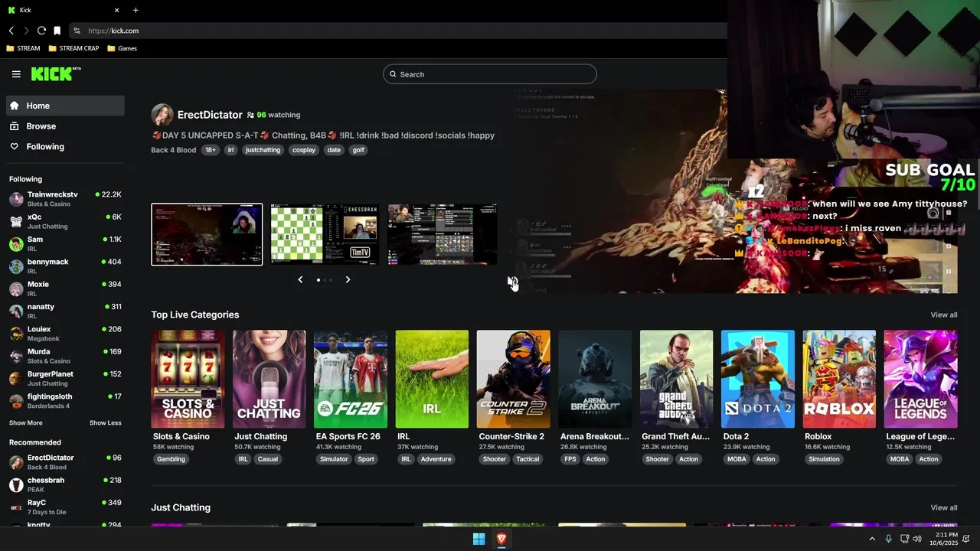Open Games bookmarks folder

tap(122, 48)
